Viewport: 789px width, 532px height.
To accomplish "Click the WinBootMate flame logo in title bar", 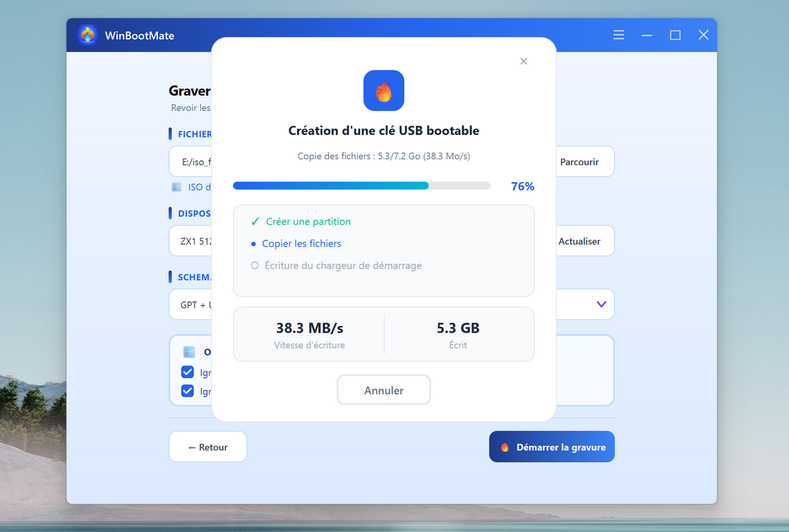I will coord(87,36).
